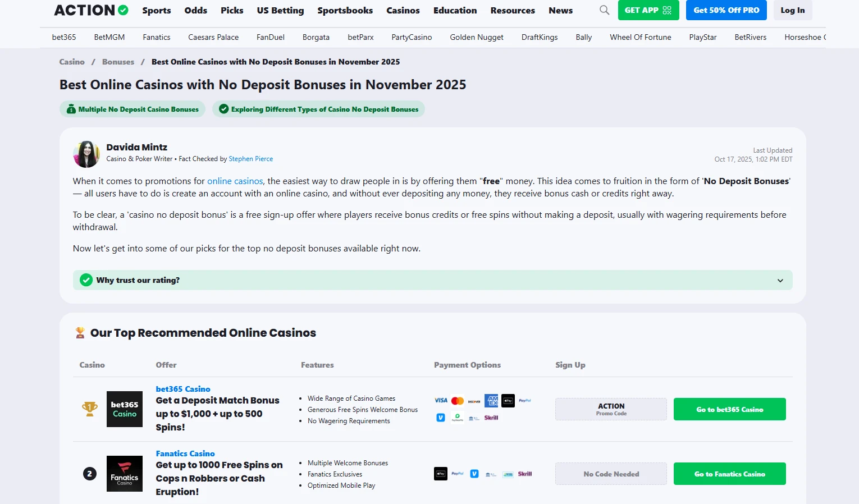This screenshot has height=504, width=859.
Task: Click the Action Network logo
Action: click(x=91, y=10)
